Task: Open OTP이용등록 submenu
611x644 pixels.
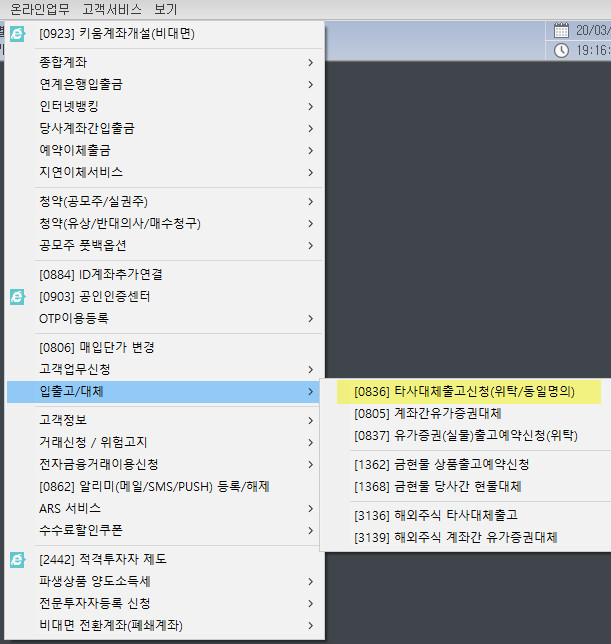Action: (x=164, y=319)
